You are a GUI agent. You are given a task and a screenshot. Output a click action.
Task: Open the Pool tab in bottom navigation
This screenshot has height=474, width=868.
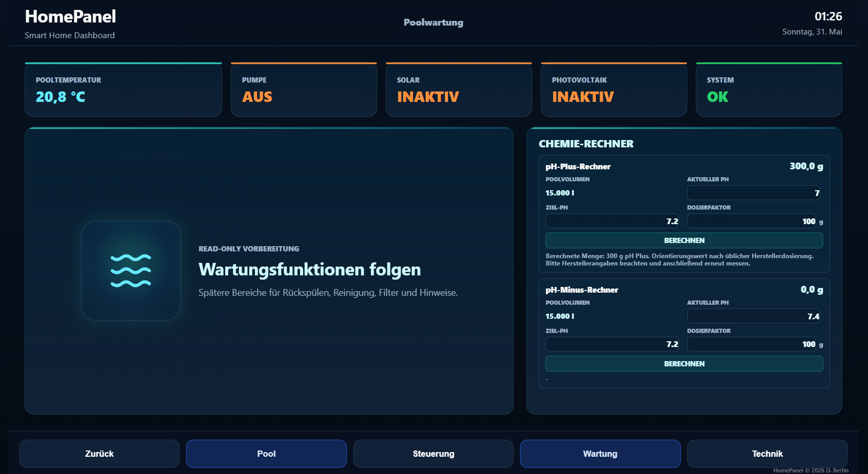pos(266,454)
